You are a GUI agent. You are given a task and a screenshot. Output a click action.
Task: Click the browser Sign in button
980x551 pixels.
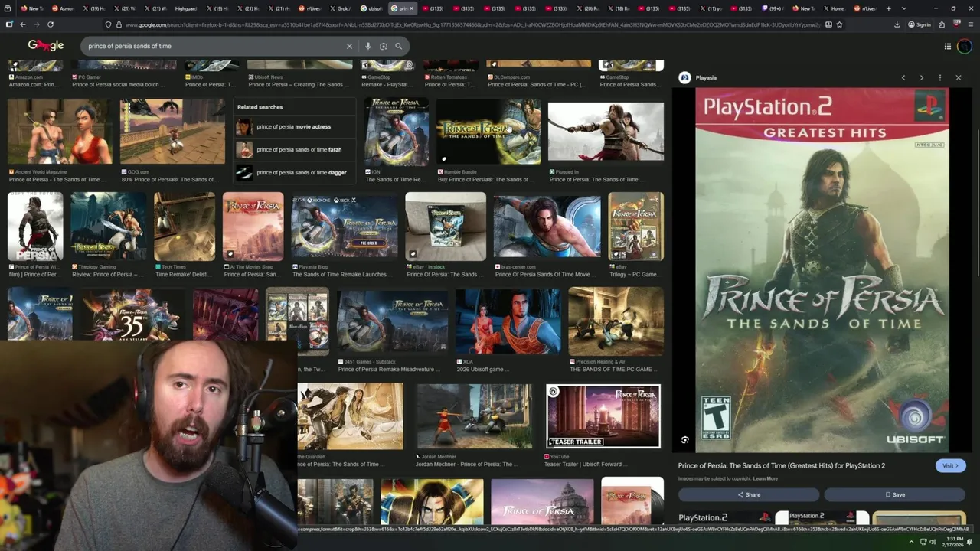tap(919, 24)
